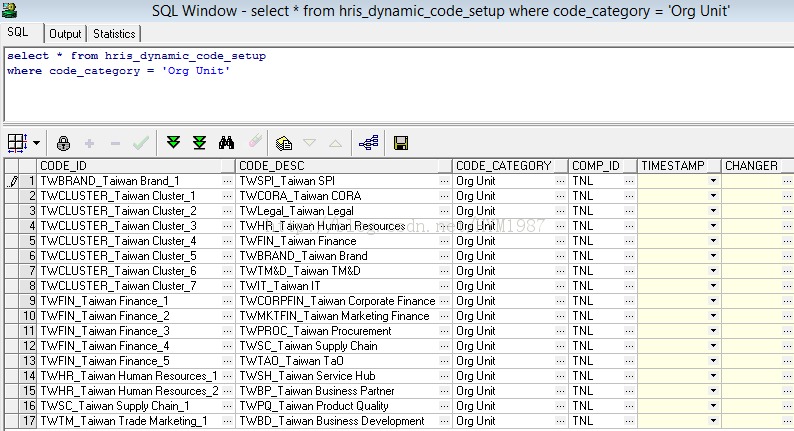794x431 pixels.
Task: Click the post changes checkmark icon
Action: pyautogui.click(x=141, y=143)
